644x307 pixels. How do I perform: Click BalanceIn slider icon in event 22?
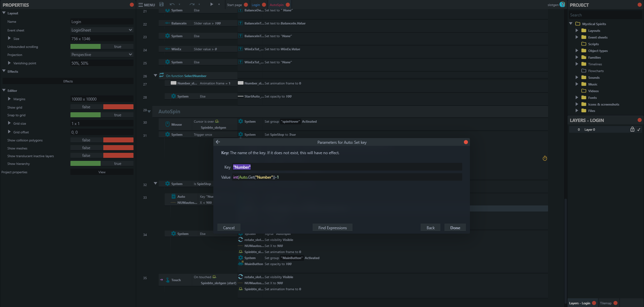tap(167, 23)
